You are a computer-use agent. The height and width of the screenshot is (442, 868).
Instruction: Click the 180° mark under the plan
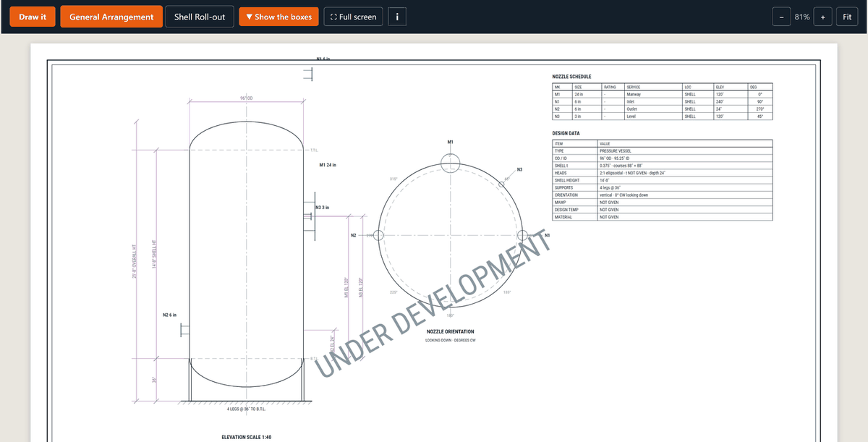pyautogui.click(x=450, y=316)
